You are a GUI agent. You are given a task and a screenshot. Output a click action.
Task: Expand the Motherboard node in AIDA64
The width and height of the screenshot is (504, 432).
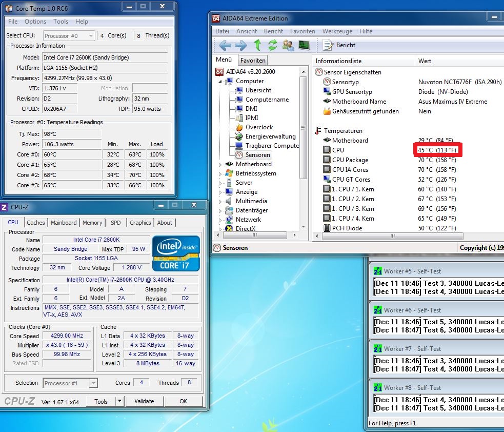220,164
